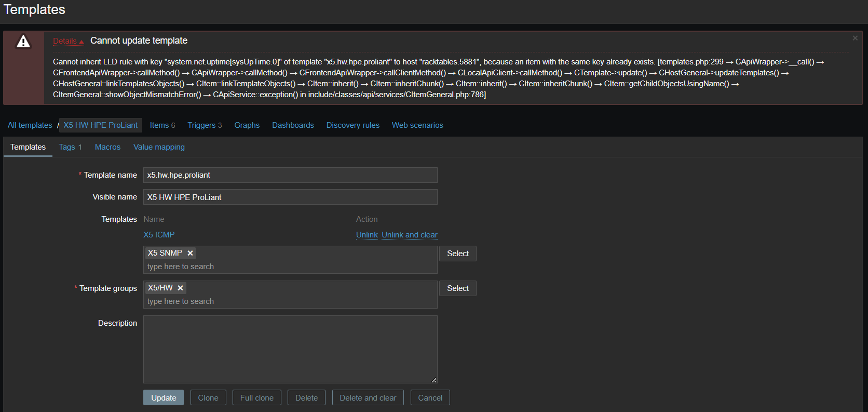The image size is (868, 412).
Task: Remove the X5 SNMP template tag
Action: (191, 253)
